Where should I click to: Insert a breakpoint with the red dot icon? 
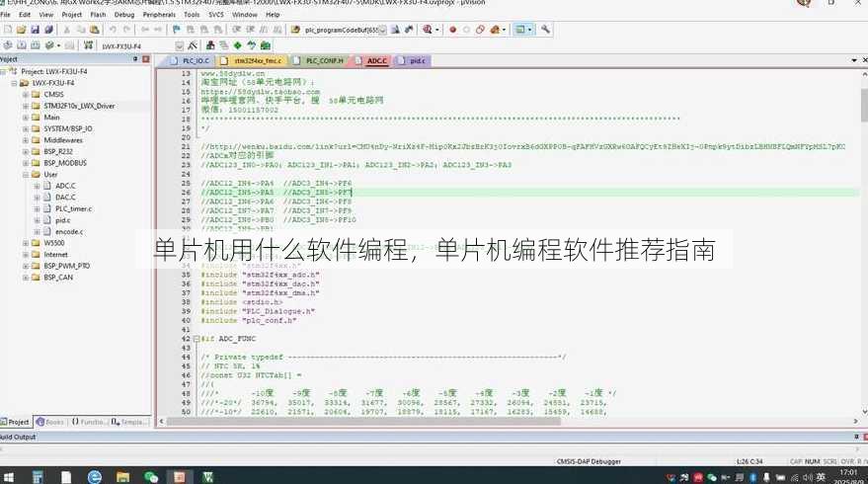pyautogui.click(x=452, y=30)
